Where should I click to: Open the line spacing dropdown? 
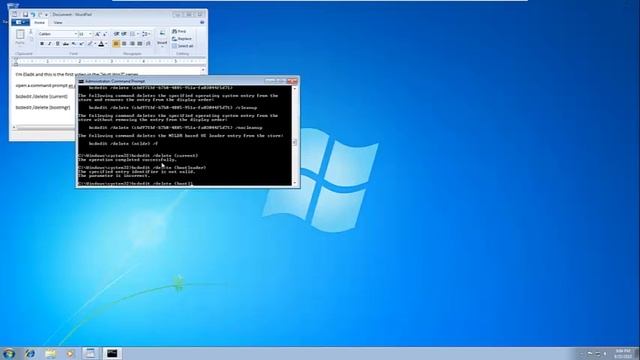point(146,34)
